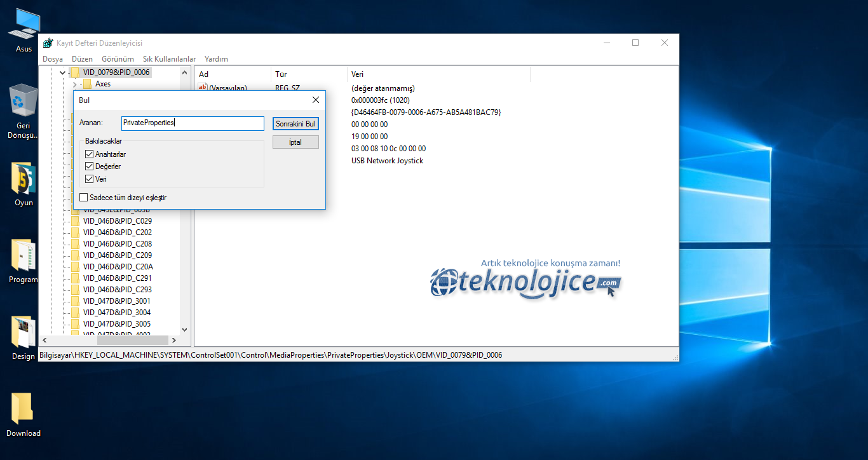This screenshot has height=460, width=868.
Task: Expand the Axes subkey
Action: point(74,84)
